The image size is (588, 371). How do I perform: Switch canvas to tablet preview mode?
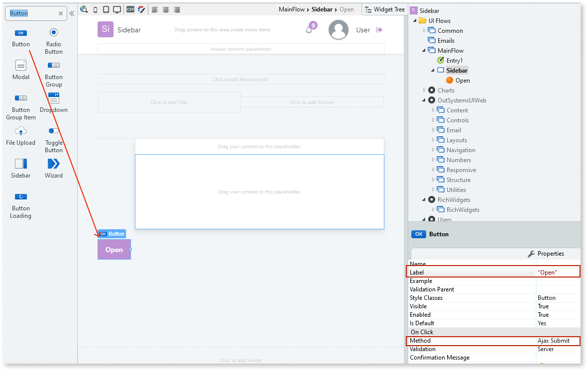(x=106, y=9)
